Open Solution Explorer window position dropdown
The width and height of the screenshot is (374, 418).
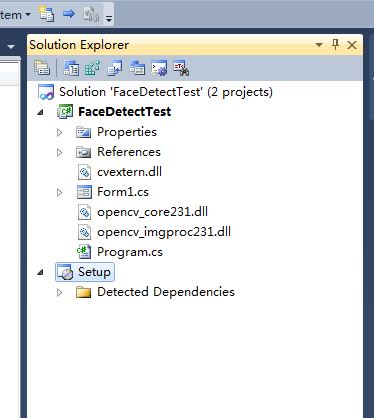coord(319,44)
